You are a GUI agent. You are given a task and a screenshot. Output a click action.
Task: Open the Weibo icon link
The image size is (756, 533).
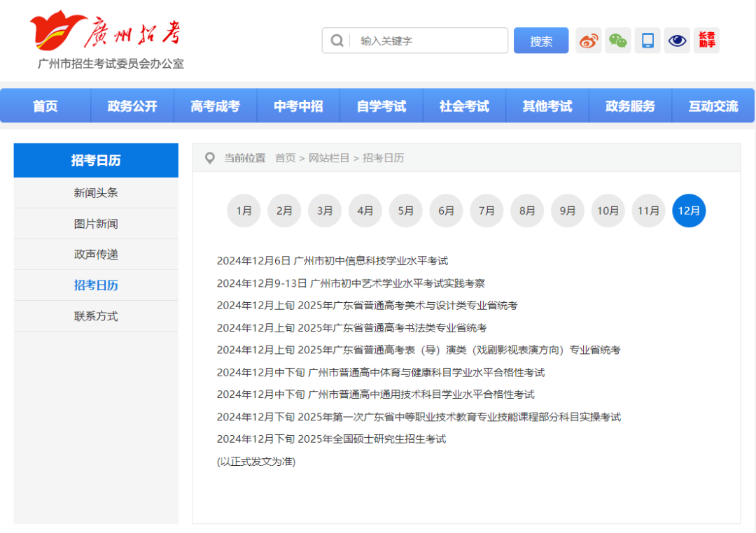[588, 41]
